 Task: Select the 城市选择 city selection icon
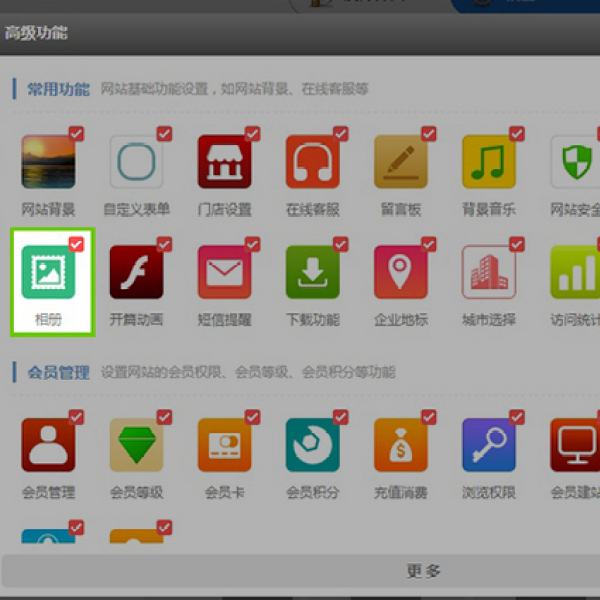[x=488, y=272]
